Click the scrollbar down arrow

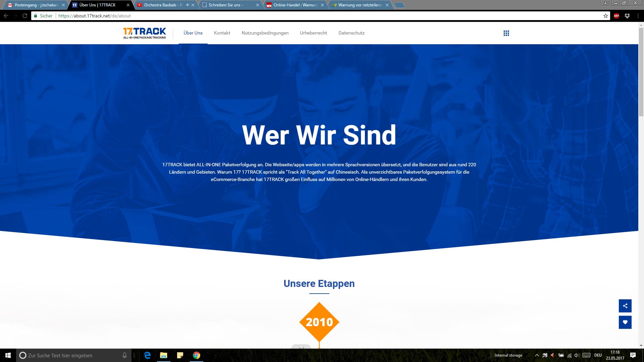641,346
